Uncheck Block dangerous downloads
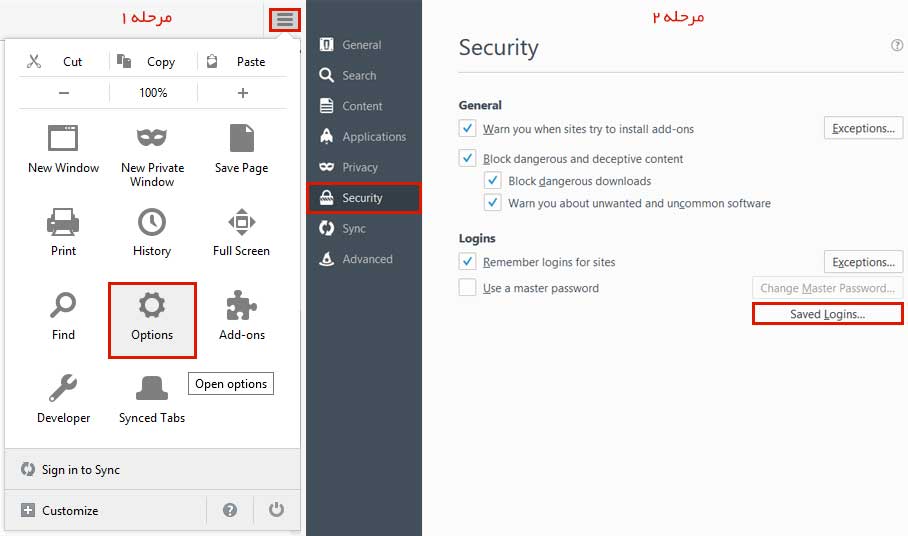The height and width of the screenshot is (536, 908). 492,181
